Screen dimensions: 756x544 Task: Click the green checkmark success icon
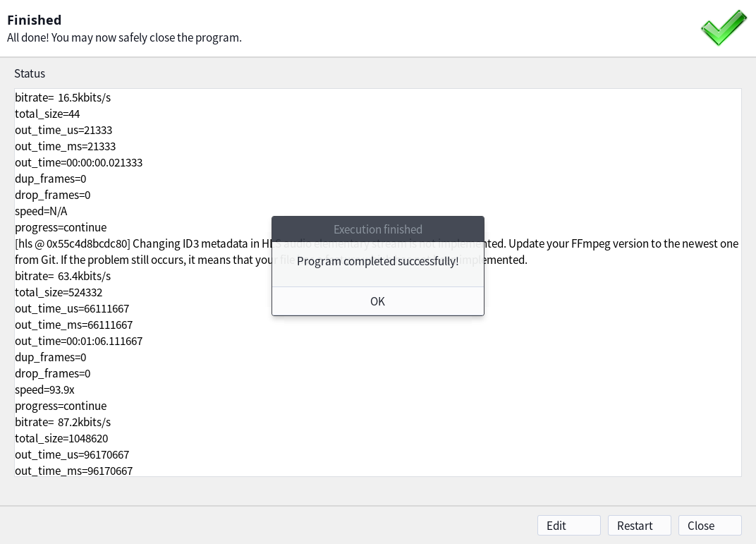pos(724,28)
